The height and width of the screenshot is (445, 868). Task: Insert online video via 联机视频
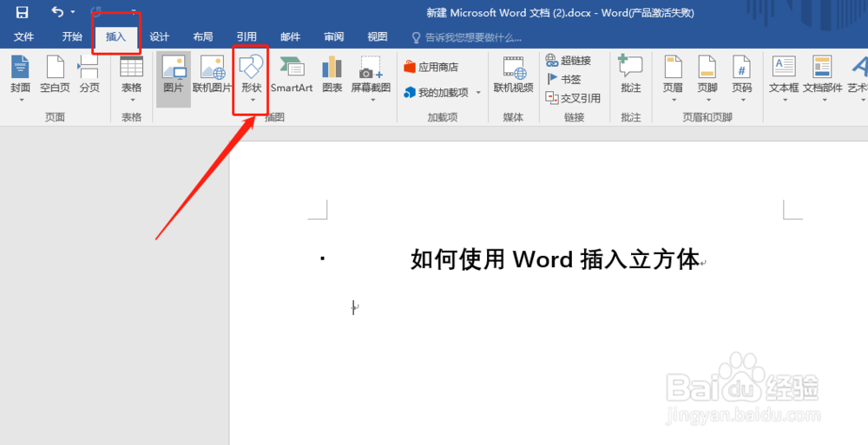coord(513,74)
